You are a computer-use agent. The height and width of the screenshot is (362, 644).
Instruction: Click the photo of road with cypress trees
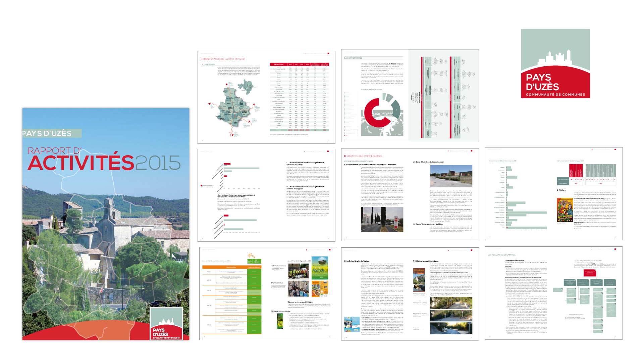pyautogui.click(x=382, y=220)
